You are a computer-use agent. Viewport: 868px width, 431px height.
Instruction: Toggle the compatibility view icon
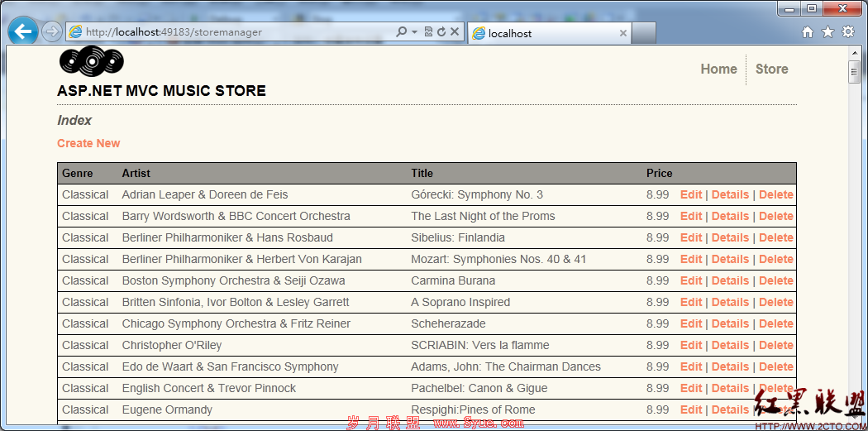click(428, 32)
